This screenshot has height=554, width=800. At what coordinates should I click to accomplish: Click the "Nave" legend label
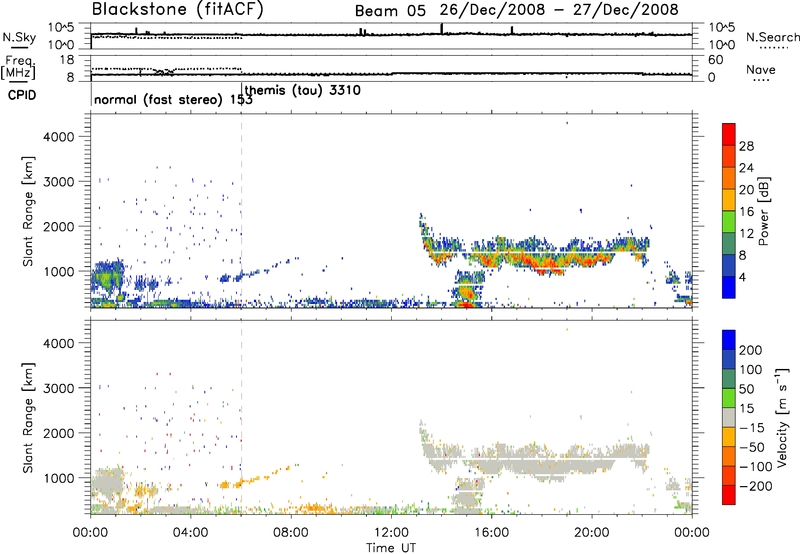coord(761,69)
